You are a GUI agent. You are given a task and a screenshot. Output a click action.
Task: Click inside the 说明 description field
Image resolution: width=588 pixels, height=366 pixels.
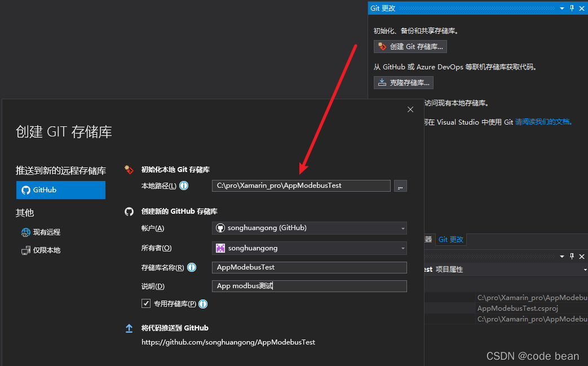click(x=309, y=286)
